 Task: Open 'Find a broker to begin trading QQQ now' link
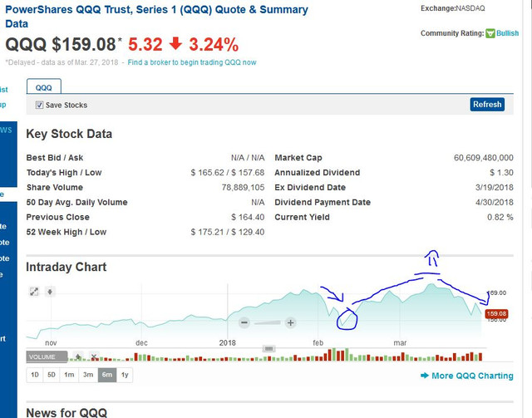pos(192,62)
